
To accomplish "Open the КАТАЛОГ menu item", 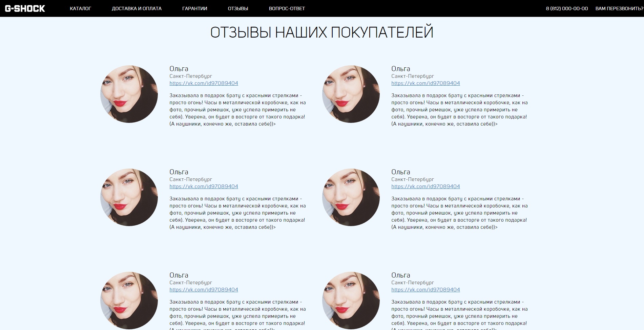I will point(80,8).
